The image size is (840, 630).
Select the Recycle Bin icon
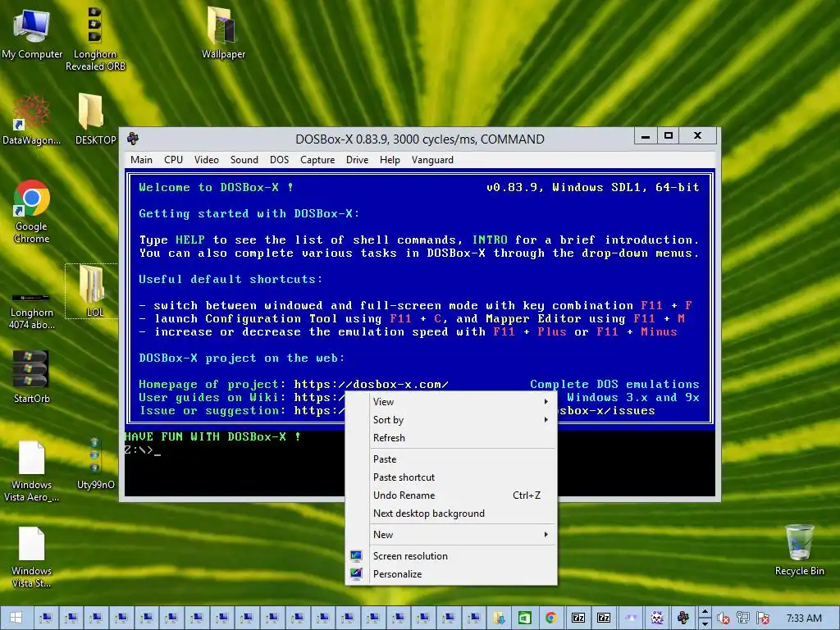[799, 550]
